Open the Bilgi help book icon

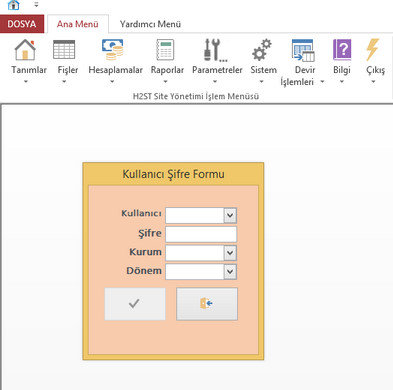coord(342,50)
